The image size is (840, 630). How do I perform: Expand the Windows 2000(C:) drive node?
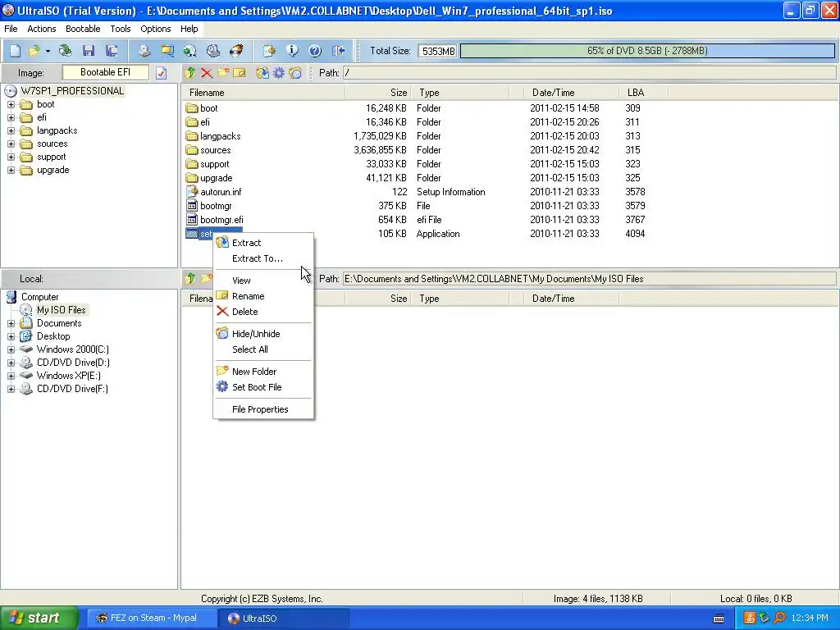(x=11, y=349)
